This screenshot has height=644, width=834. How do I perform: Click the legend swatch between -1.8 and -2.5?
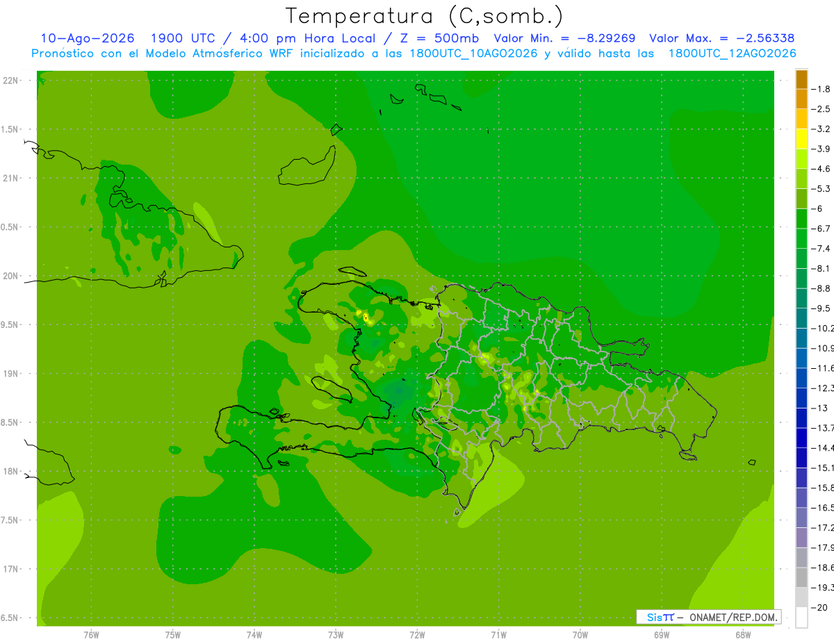tap(801, 99)
